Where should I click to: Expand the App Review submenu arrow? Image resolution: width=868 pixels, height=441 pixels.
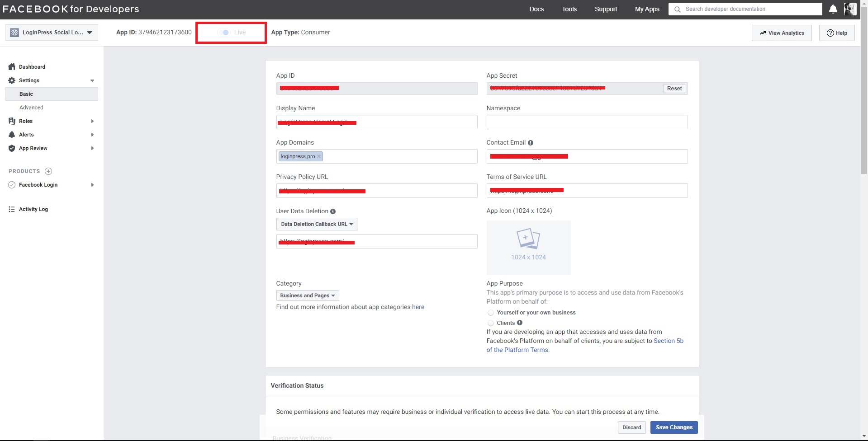point(92,148)
